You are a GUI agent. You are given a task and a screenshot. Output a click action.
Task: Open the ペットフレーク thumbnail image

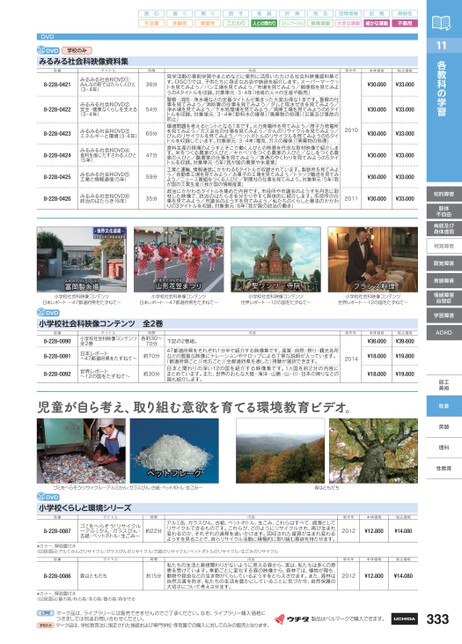pyautogui.click(x=175, y=451)
